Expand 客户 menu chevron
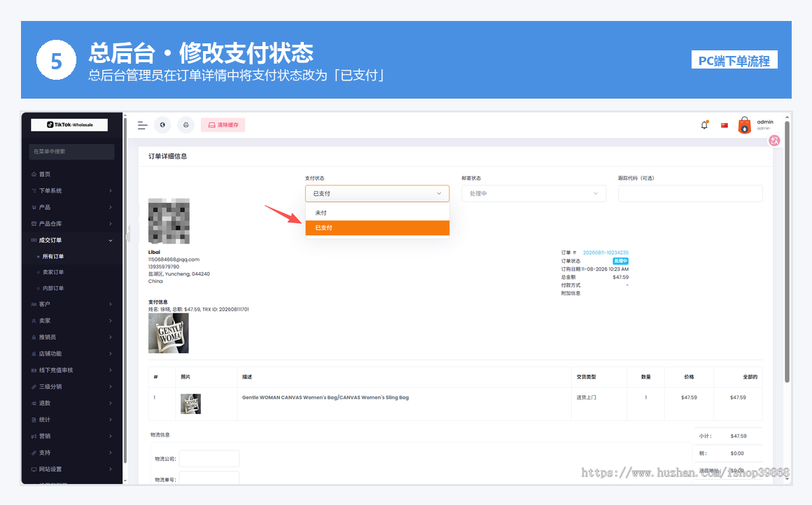Image resolution: width=812 pixels, height=505 pixels. point(111,305)
